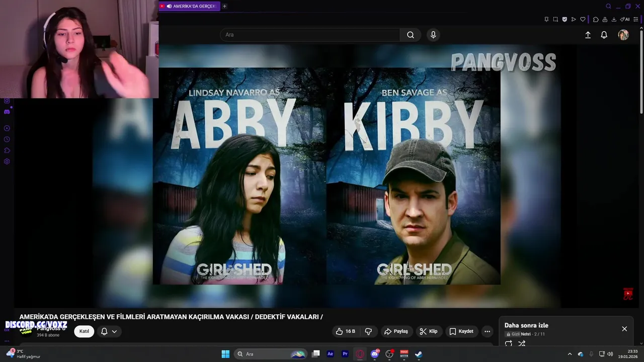Viewport: 644px width, 362px height.
Task: Dislike the video
Action: pyautogui.click(x=368, y=331)
